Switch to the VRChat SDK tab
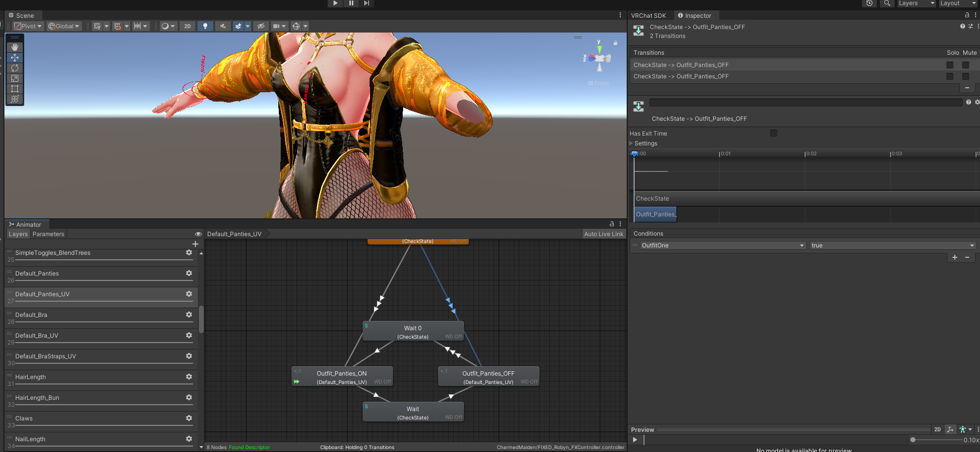 pos(648,16)
